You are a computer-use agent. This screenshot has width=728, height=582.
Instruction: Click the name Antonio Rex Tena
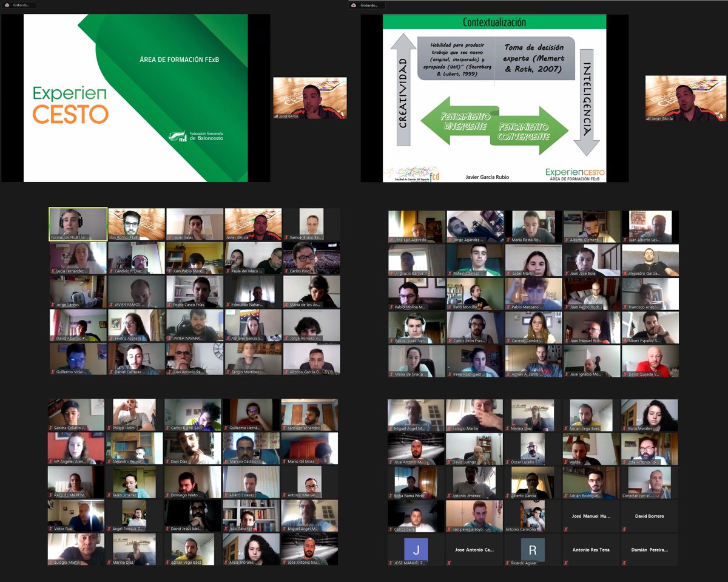[591, 550]
